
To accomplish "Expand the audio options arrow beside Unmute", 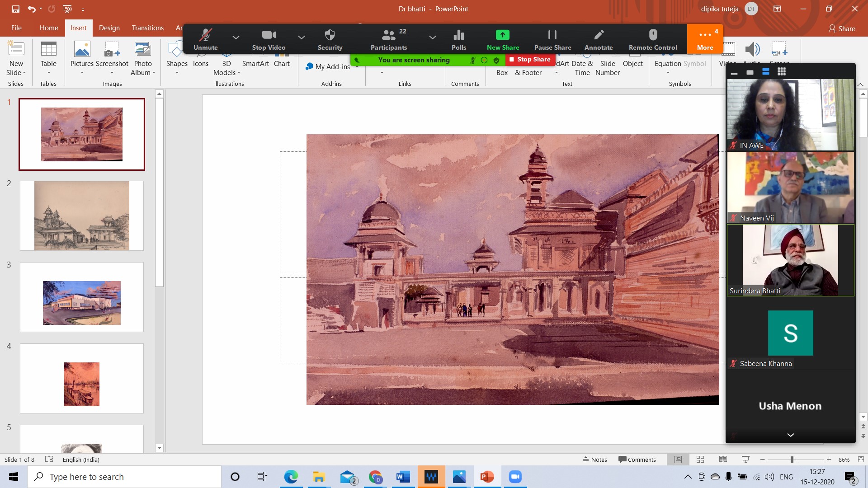I will point(236,37).
